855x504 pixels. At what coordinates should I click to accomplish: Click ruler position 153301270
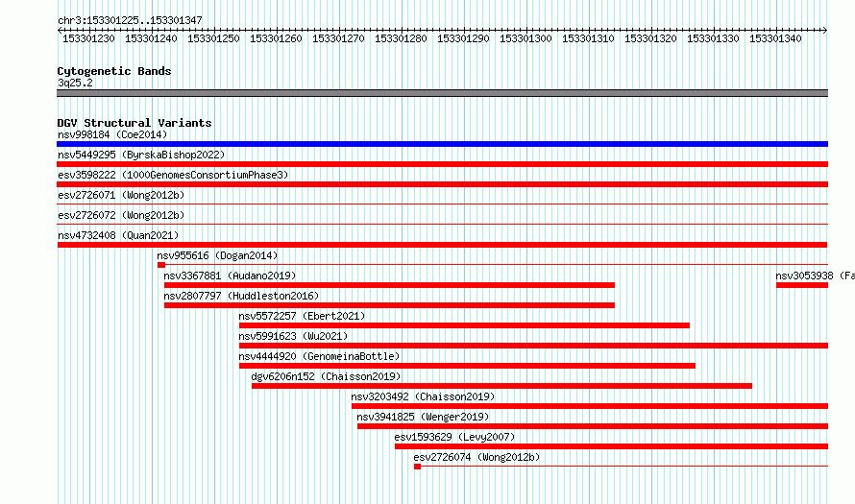tap(338, 38)
